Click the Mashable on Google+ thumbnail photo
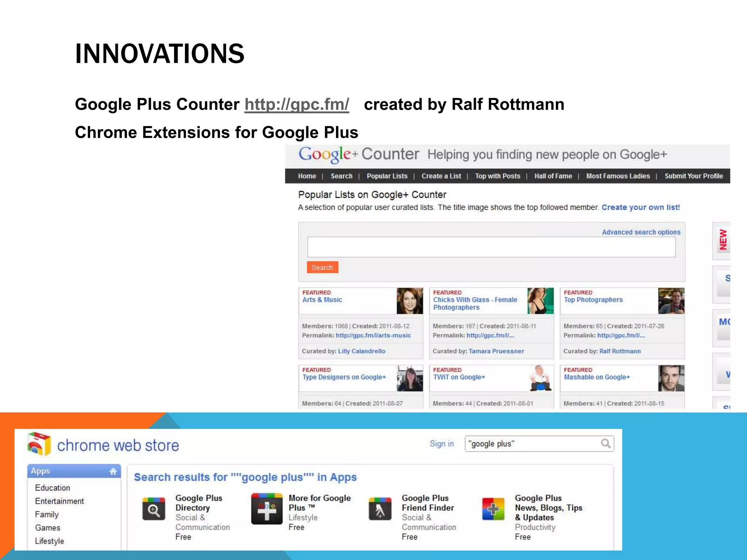Viewport: 747px width, 560px height. (x=671, y=378)
